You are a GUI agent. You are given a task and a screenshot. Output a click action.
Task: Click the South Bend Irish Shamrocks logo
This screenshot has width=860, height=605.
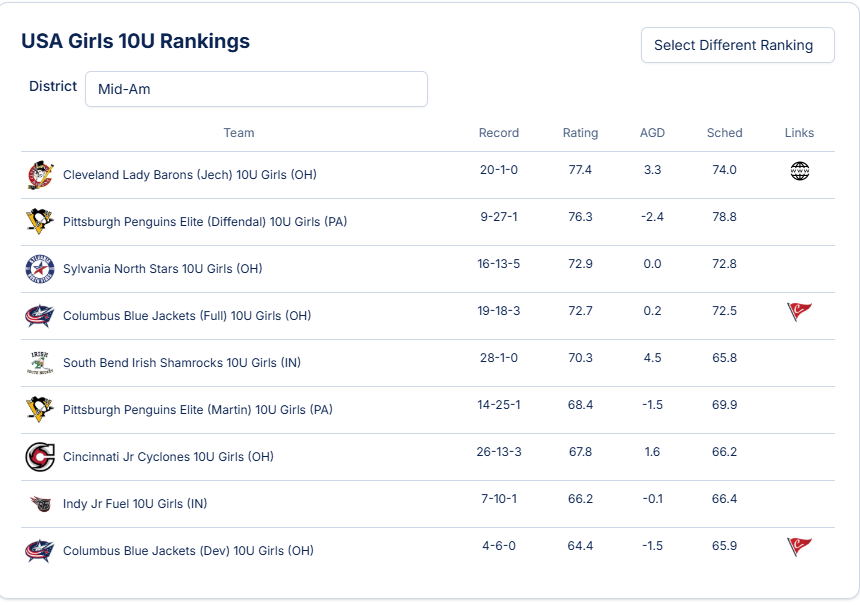point(40,363)
